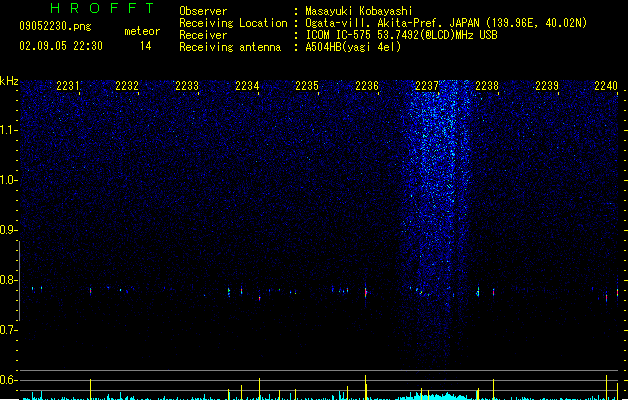Click the 2237 time marker
This screenshot has height=400, width=629.
(427, 85)
